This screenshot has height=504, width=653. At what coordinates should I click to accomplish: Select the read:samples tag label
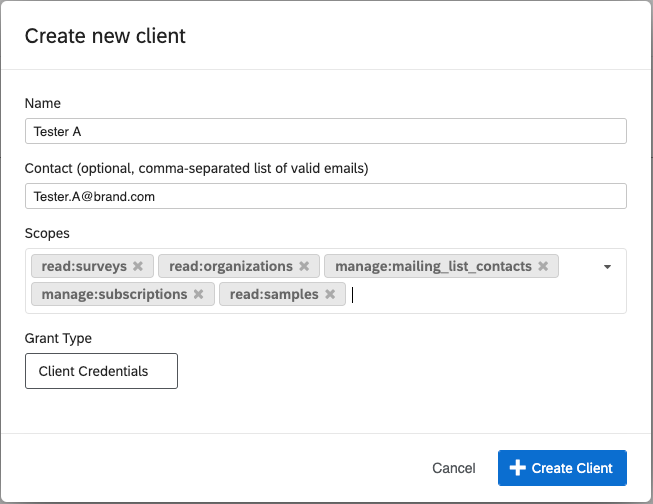(274, 294)
